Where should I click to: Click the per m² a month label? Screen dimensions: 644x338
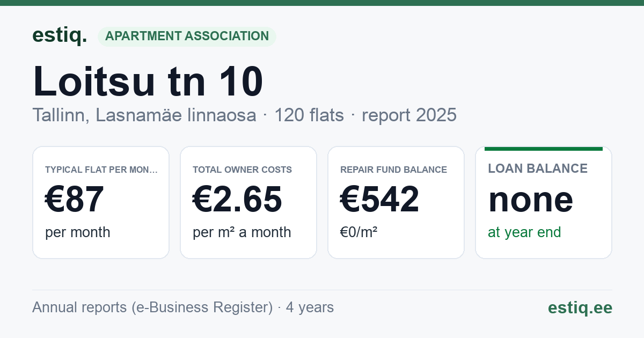click(x=242, y=232)
